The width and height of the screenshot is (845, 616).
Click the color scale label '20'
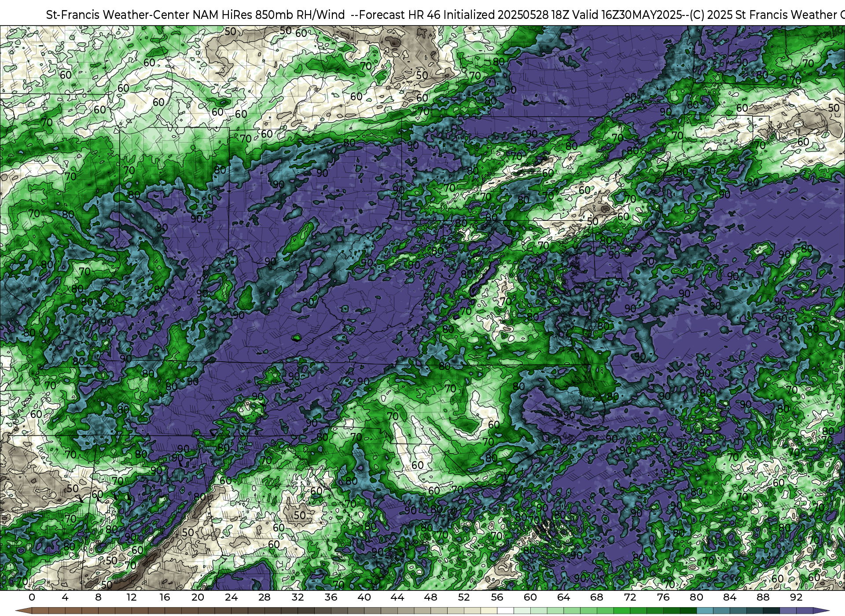pyautogui.click(x=198, y=597)
